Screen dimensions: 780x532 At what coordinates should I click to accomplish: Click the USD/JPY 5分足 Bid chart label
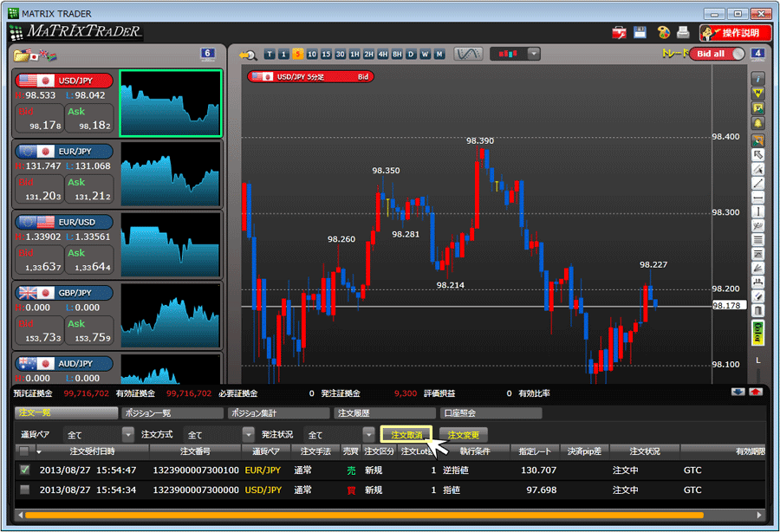click(x=310, y=76)
